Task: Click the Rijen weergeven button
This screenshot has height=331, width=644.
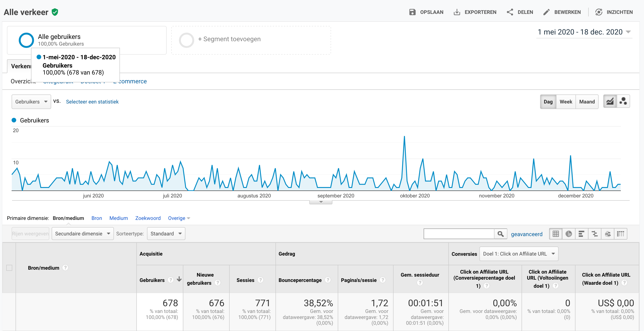Action: 30,234
